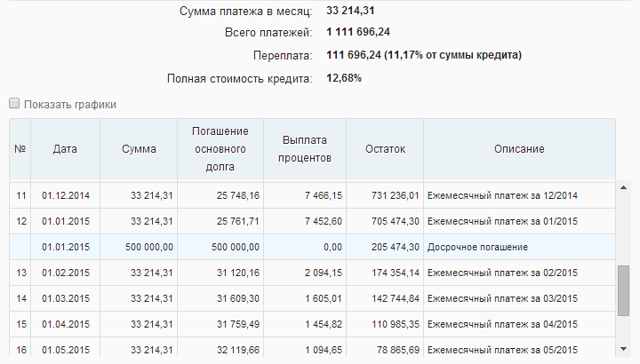This screenshot has width=640, height=364.
Task: Click Ежемесячный платеж за 12/2014 description
Action: 502,196
